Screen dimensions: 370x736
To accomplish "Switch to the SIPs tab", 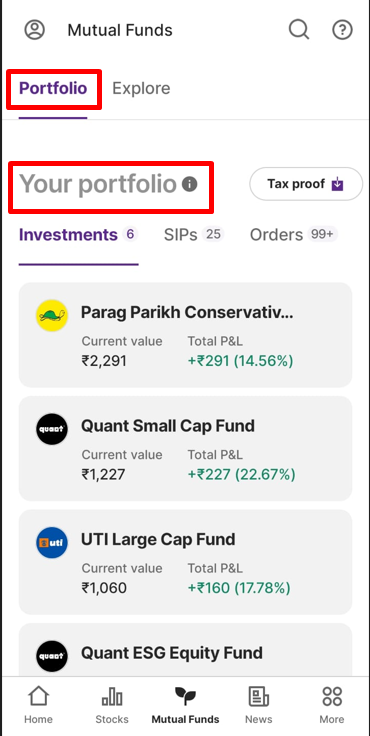I will tap(194, 234).
